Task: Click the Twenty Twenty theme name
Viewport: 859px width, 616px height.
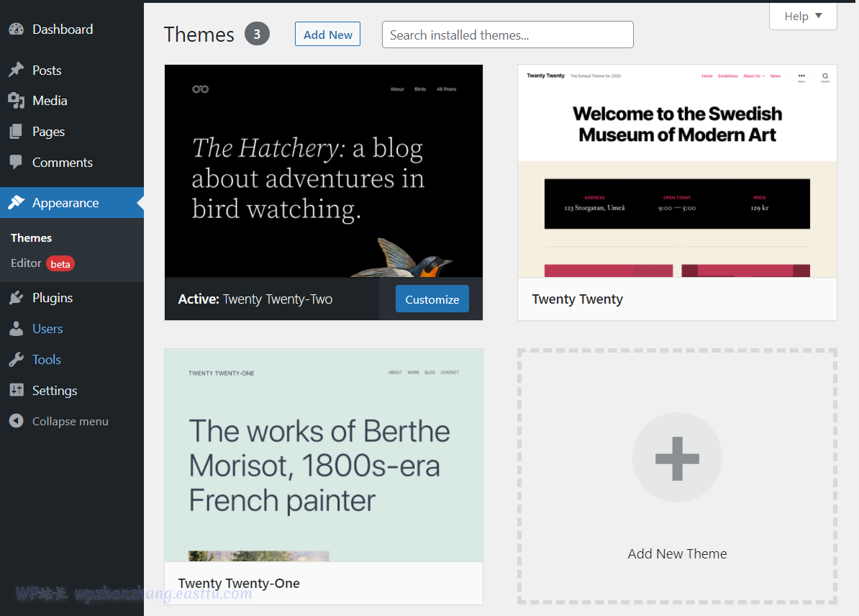Action: tap(578, 299)
